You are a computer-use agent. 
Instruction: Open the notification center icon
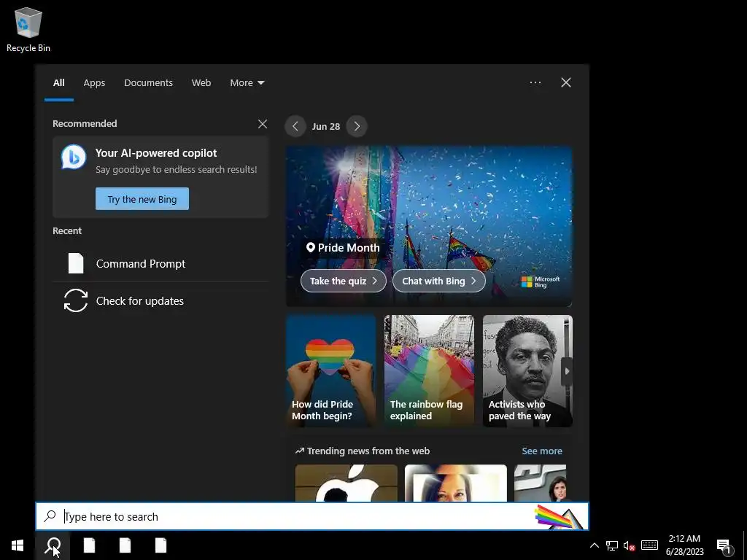pyautogui.click(x=724, y=546)
